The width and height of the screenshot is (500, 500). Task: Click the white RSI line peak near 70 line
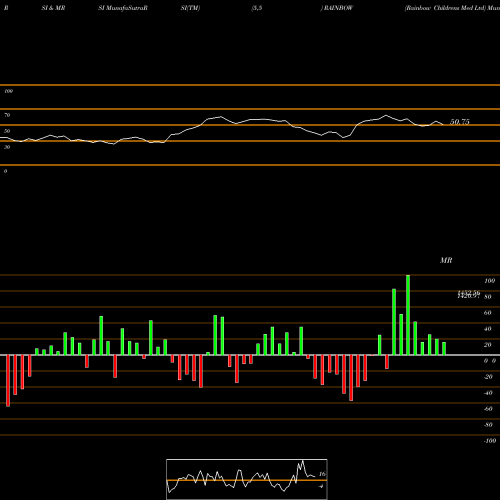click(x=386, y=116)
